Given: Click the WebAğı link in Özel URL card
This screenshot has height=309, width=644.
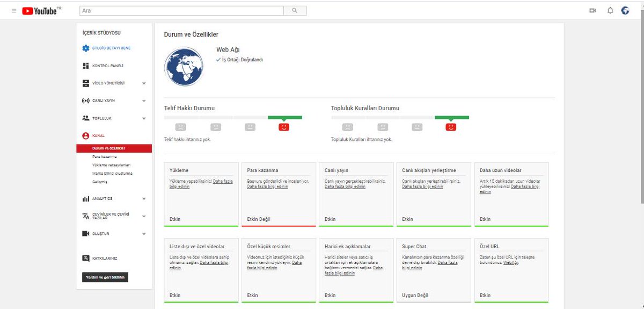Looking at the screenshot, I should click(510, 262).
